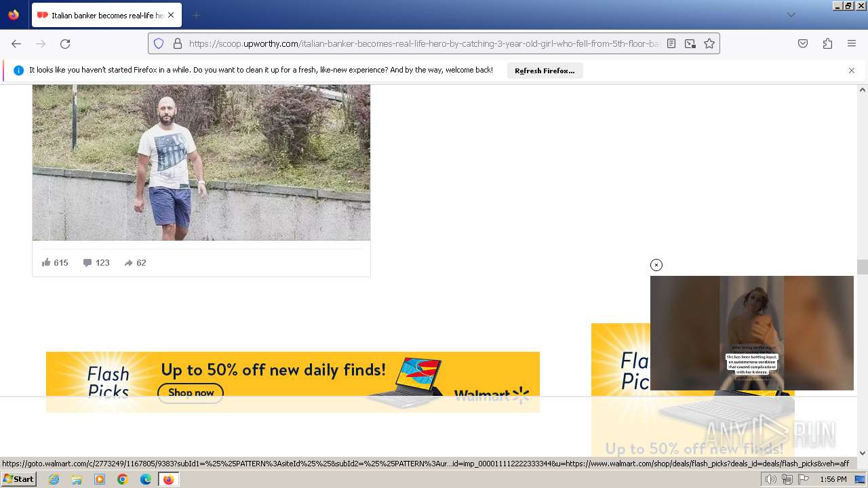Open volume control in system tray
868x488 pixels.
[x=771, y=479]
